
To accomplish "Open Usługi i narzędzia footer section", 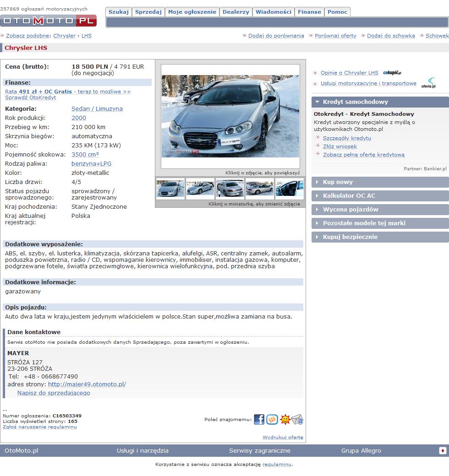I will pyautogui.click(x=142, y=451).
